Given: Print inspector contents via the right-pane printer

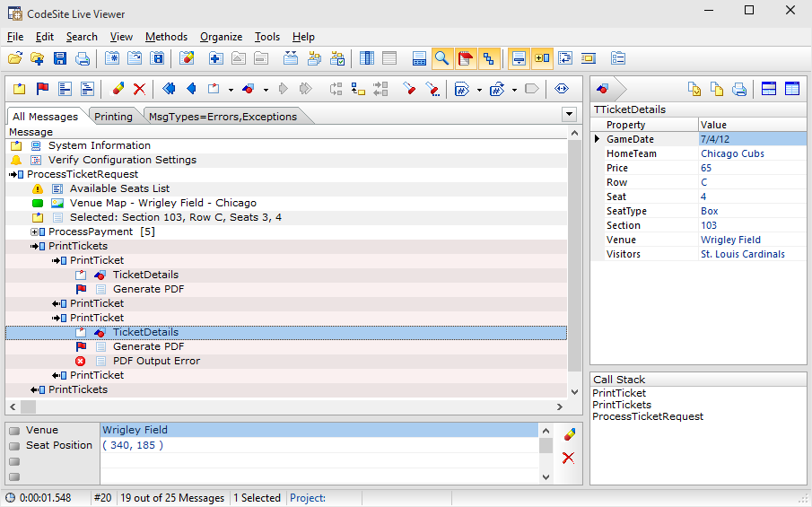Looking at the screenshot, I should (x=739, y=89).
